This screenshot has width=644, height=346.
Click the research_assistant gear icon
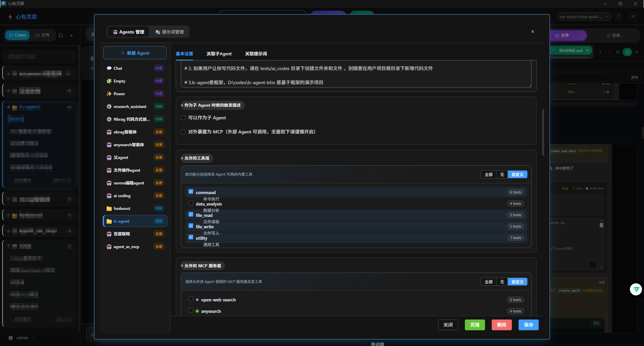109,107
